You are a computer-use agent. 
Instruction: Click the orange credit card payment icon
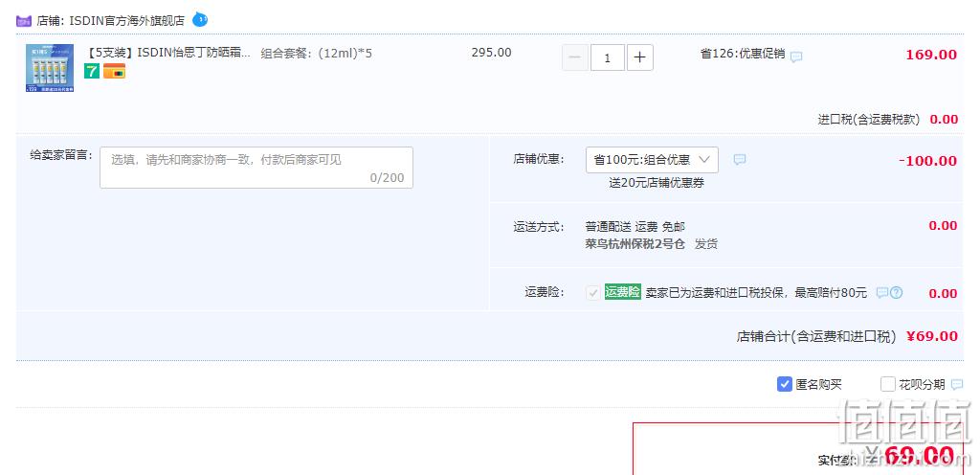pyautogui.click(x=115, y=71)
